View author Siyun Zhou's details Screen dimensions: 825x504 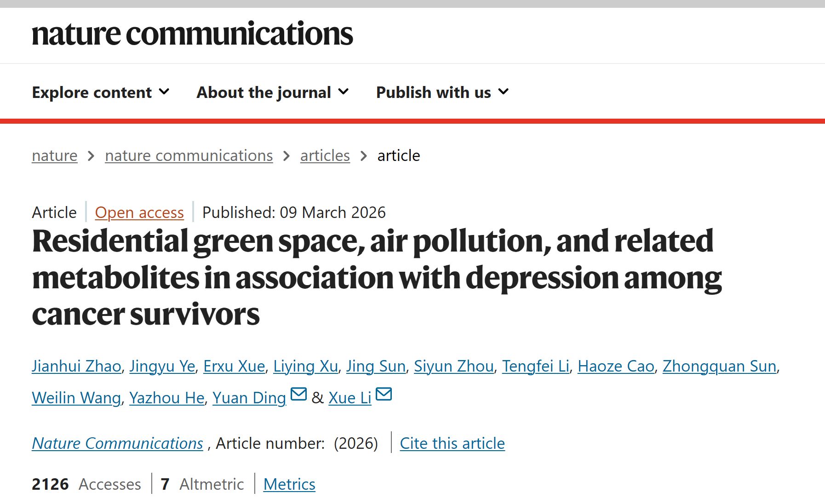point(453,367)
